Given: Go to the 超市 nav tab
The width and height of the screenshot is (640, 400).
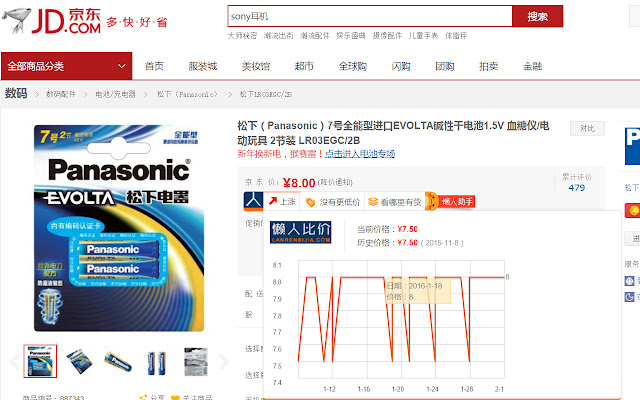Looking at the screenshot, I should (304, 66).
